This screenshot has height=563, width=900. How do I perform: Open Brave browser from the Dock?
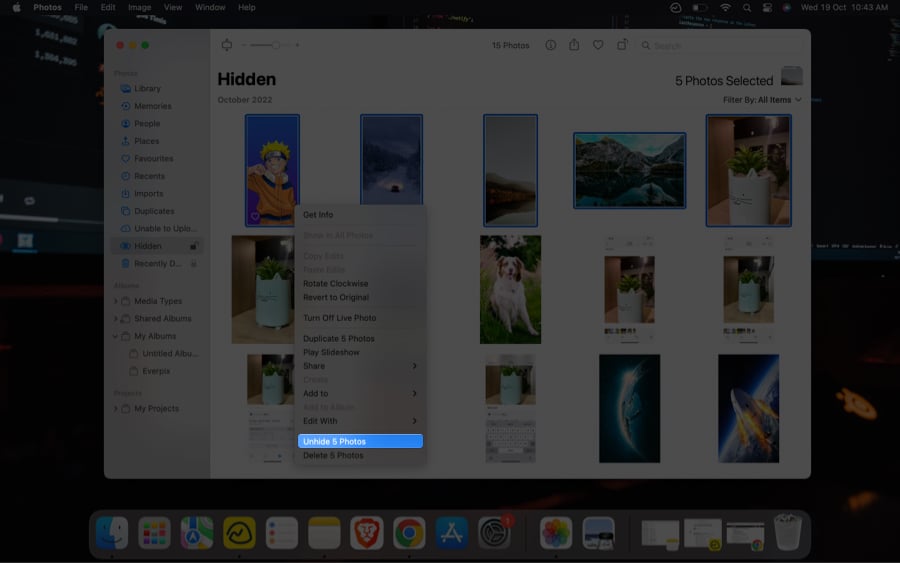tap(367, 533)
